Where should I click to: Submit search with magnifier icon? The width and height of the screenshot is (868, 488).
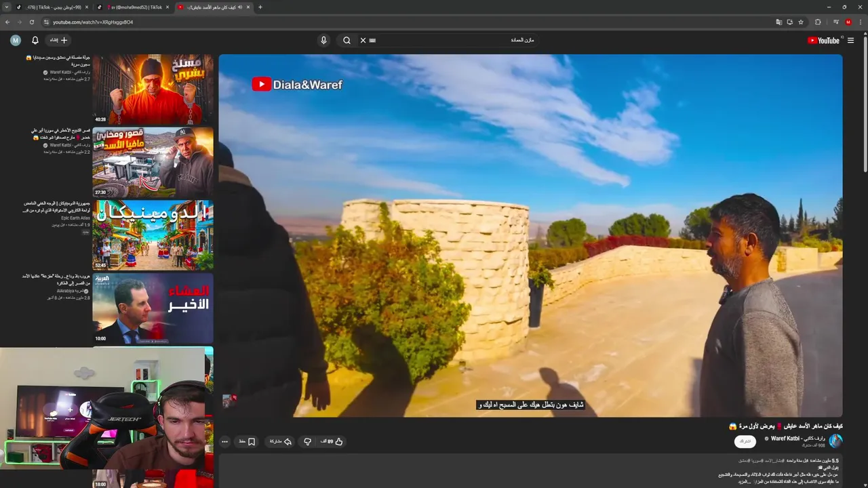(347, 41)
